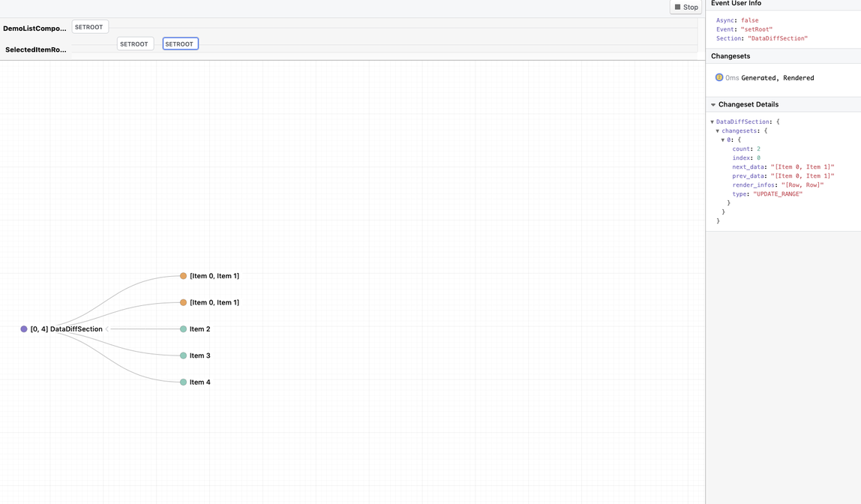Select the green Item 3 node circle
This screenshot has height=504, width=861.
point(183,355)
